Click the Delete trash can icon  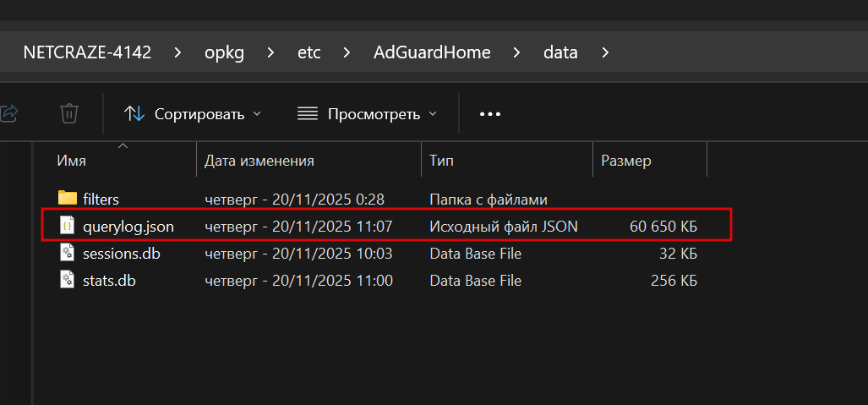69,113
